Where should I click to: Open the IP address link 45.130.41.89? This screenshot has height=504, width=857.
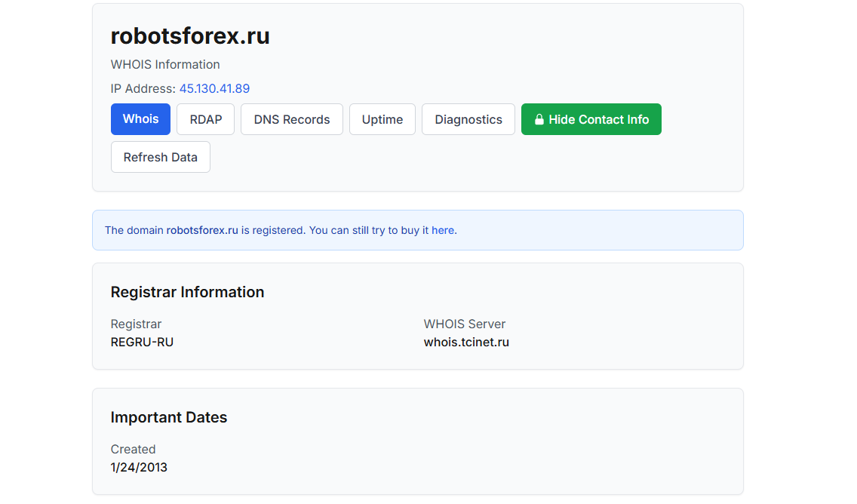214,89
